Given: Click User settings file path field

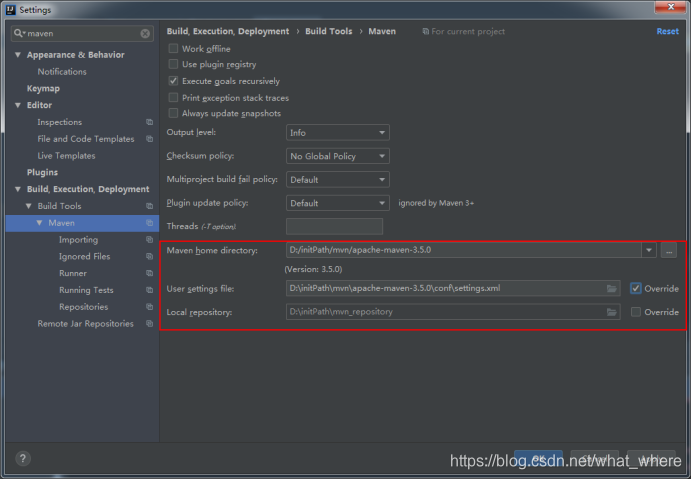Looking at the screenshot, I should 453,289.
